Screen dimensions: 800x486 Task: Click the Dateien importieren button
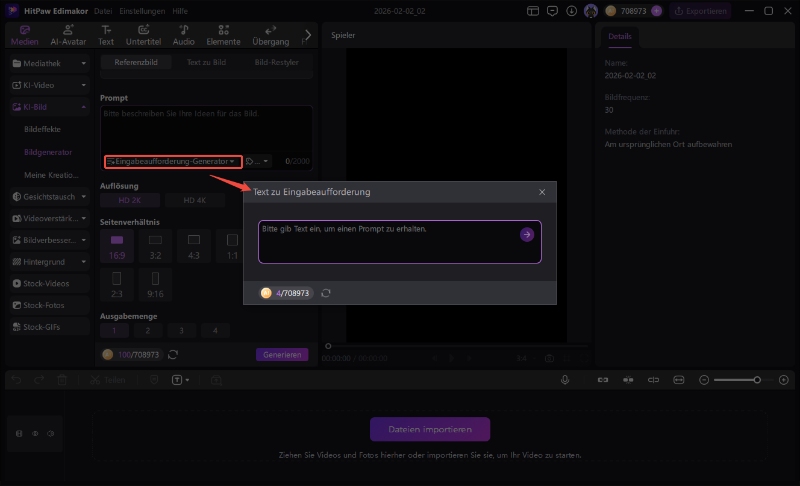point(430,430)
